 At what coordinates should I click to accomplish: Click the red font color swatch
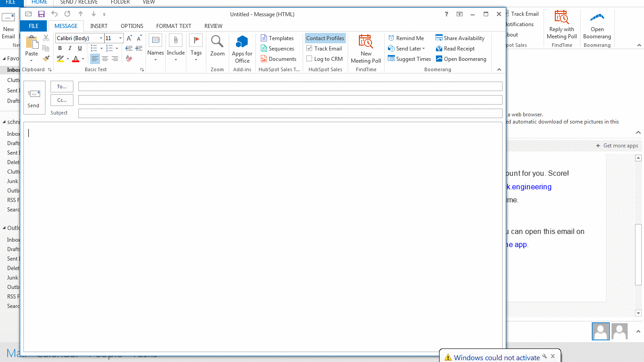[76, 59]
